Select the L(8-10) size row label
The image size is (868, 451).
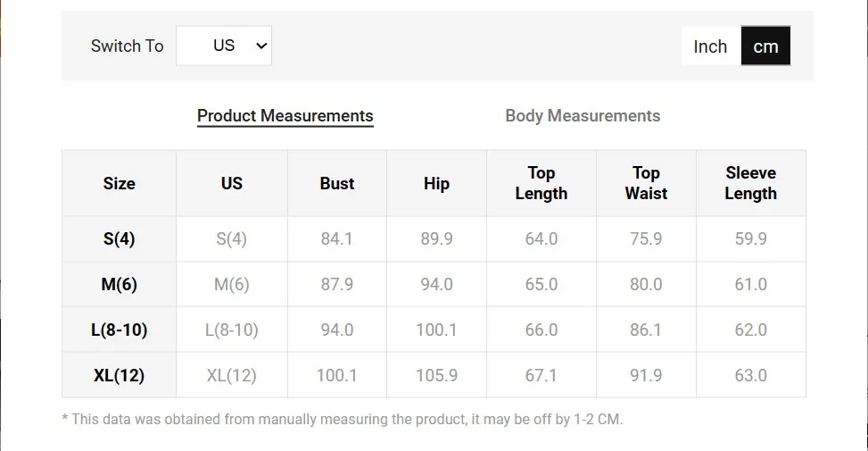[119, 330]
